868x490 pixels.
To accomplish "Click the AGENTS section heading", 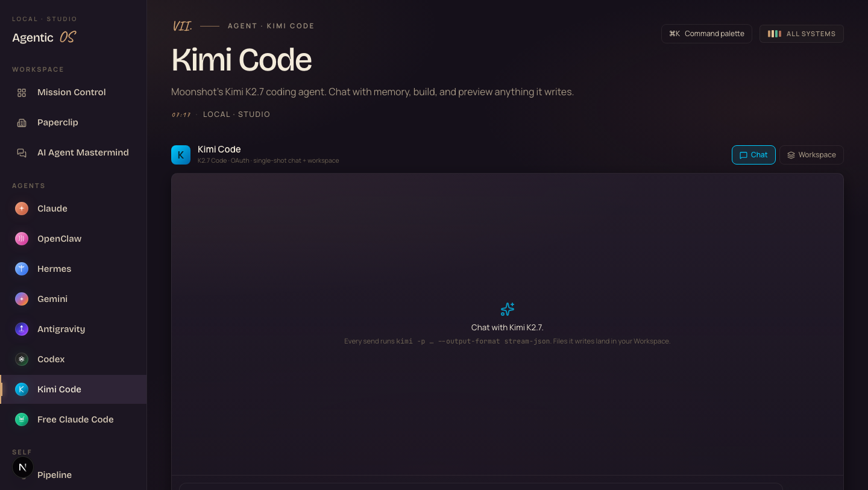I will [28, 186].
